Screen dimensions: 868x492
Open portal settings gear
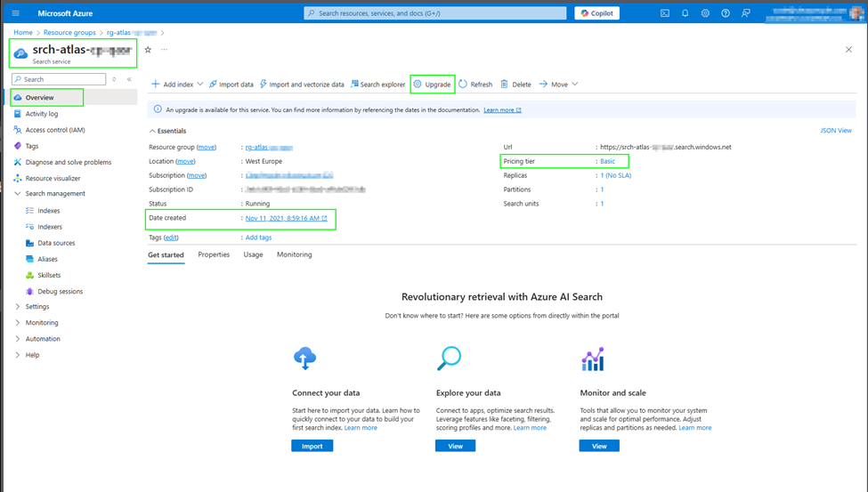[x=705, y=13]
